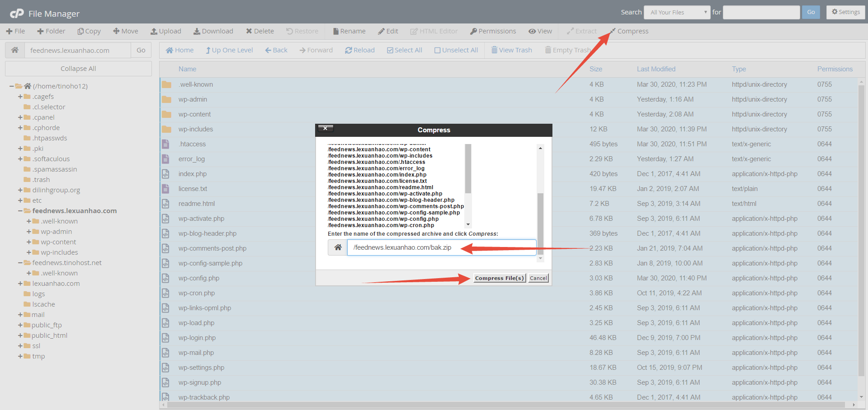Collapse the feednews.lexuanhao.com tree node
This screenshot has width=868, height=410.
pyautogui.click(x=19, y=210)
